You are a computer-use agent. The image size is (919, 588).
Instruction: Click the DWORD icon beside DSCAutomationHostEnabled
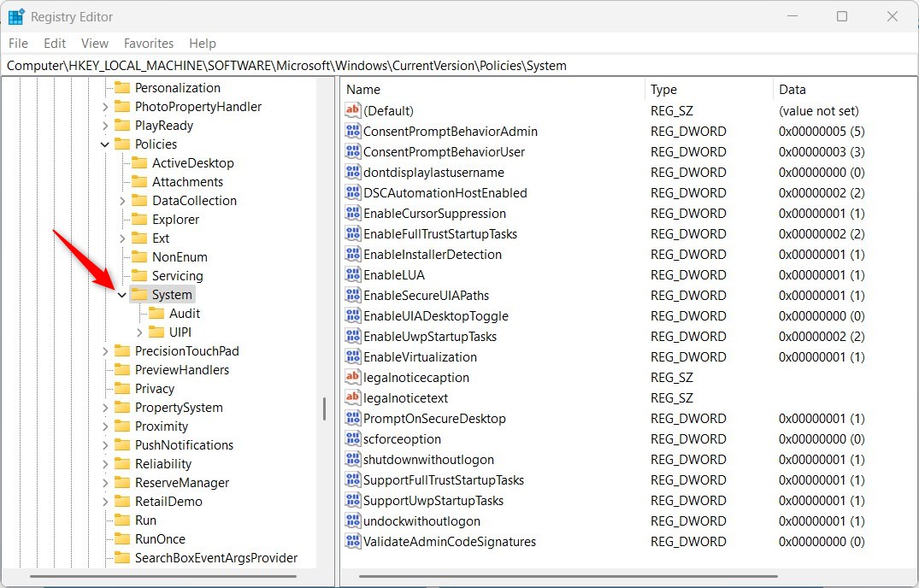(x=352, y=192)
